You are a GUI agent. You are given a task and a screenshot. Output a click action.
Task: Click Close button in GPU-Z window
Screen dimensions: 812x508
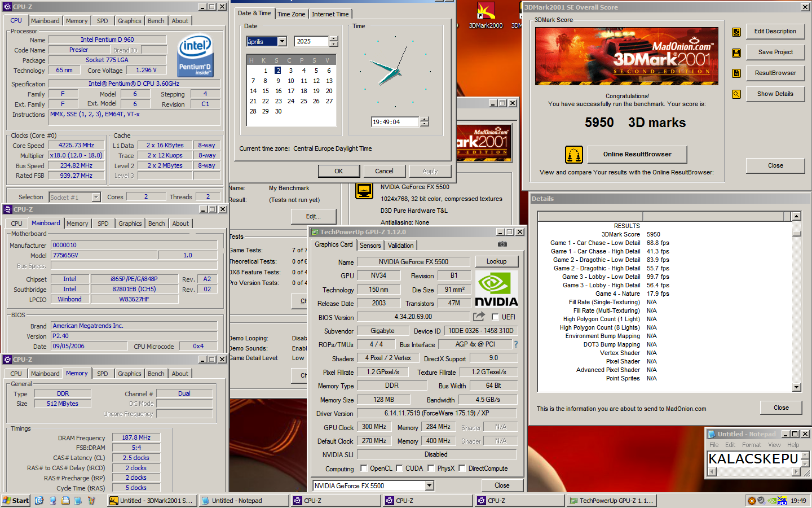502,485
